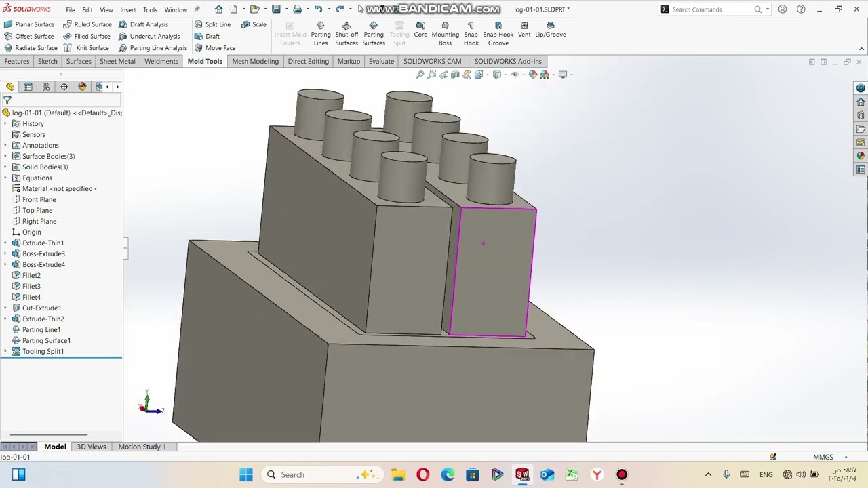Screen dimensions: 868x488
Task: Switch to the Features tab
Action: (x=17, y=62)
